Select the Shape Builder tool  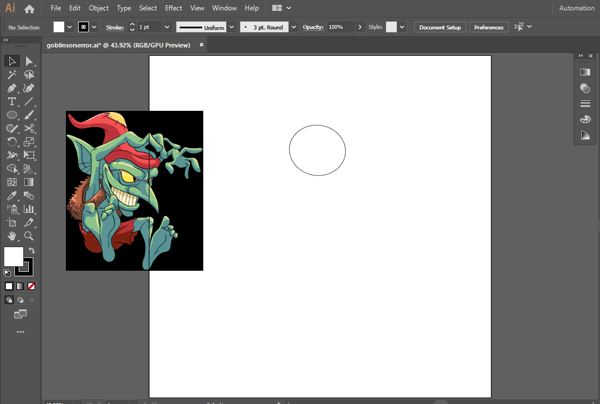pyautogui.click(x=12, y=168)
